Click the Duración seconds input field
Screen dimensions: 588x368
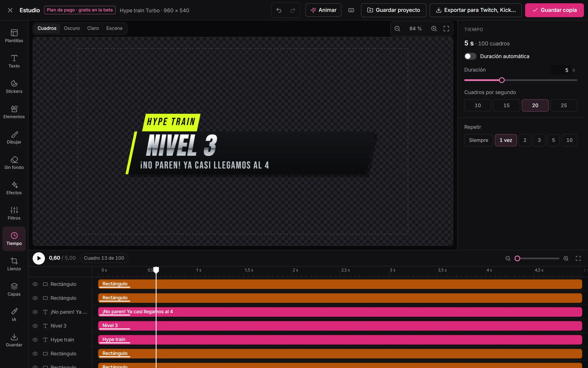click(x=561, y=70)
